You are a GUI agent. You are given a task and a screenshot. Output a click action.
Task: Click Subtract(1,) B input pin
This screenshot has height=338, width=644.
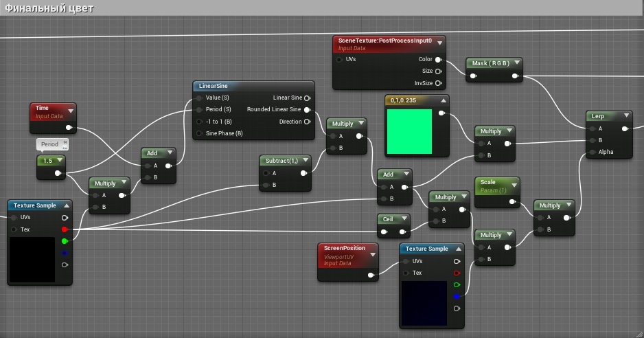(266, 185)
